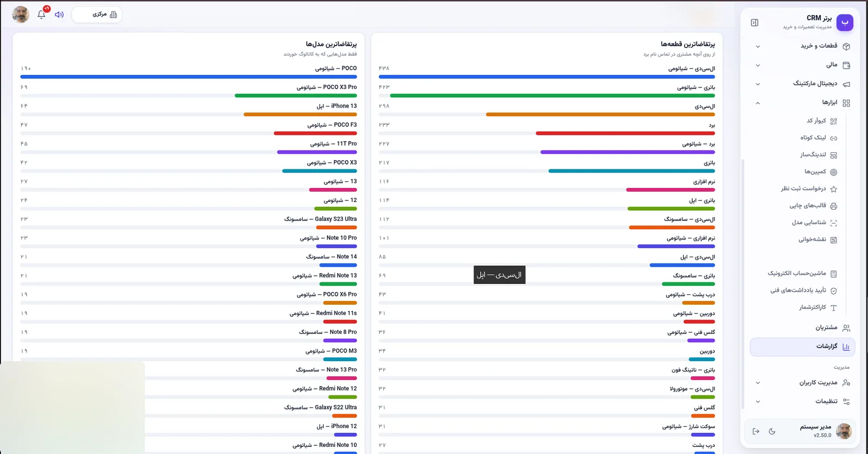The image size is (868, 454).
Task: Collapse the ابزارها section chevron
Action: (758, 103)
